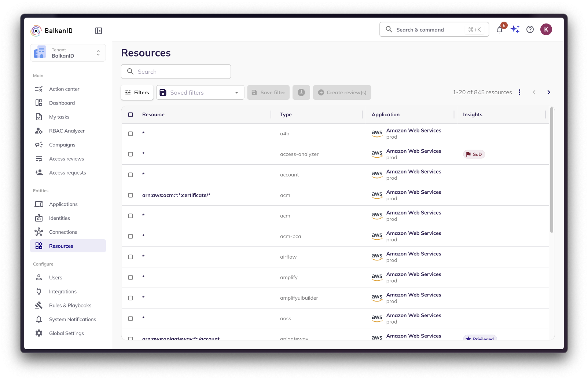Open the Tenant BalkanID switcher

click(68, 53)
